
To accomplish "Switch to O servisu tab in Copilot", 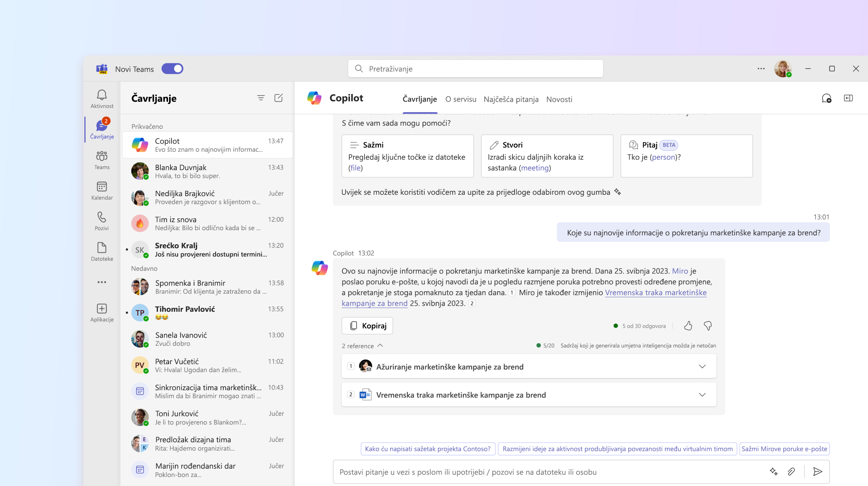I will click(x=460, y=99).
